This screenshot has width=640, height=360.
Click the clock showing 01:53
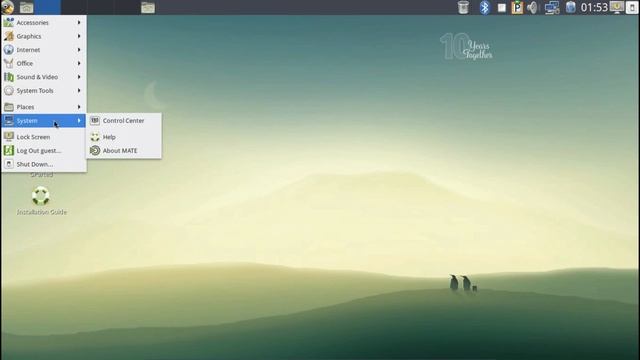(594, 7)
